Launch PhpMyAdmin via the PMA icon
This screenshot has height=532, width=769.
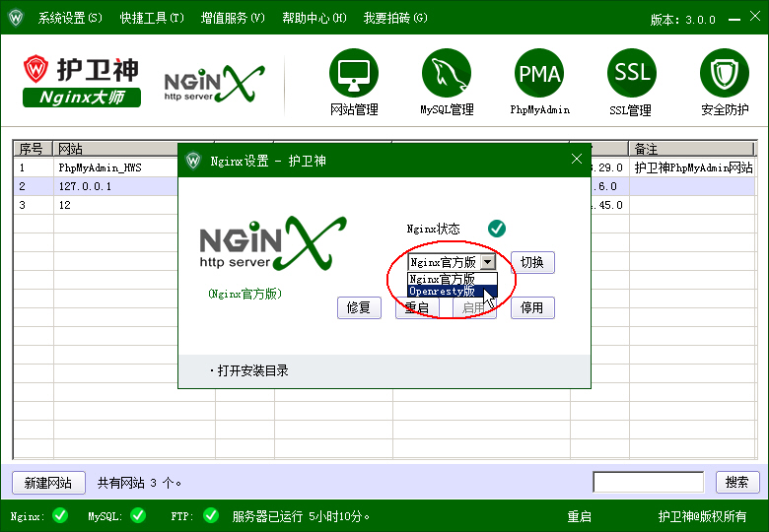click(539, 74)
